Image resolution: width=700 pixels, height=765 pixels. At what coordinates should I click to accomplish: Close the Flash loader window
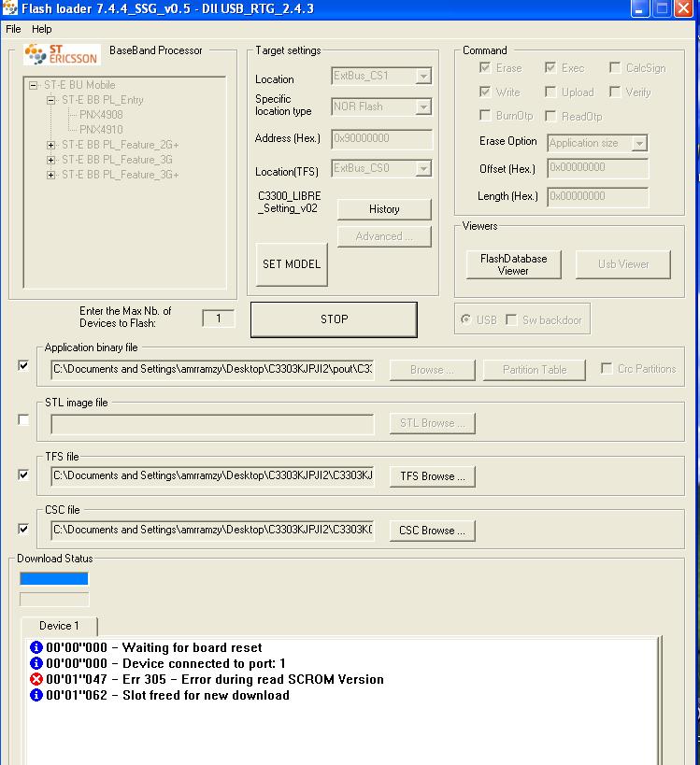684,8
